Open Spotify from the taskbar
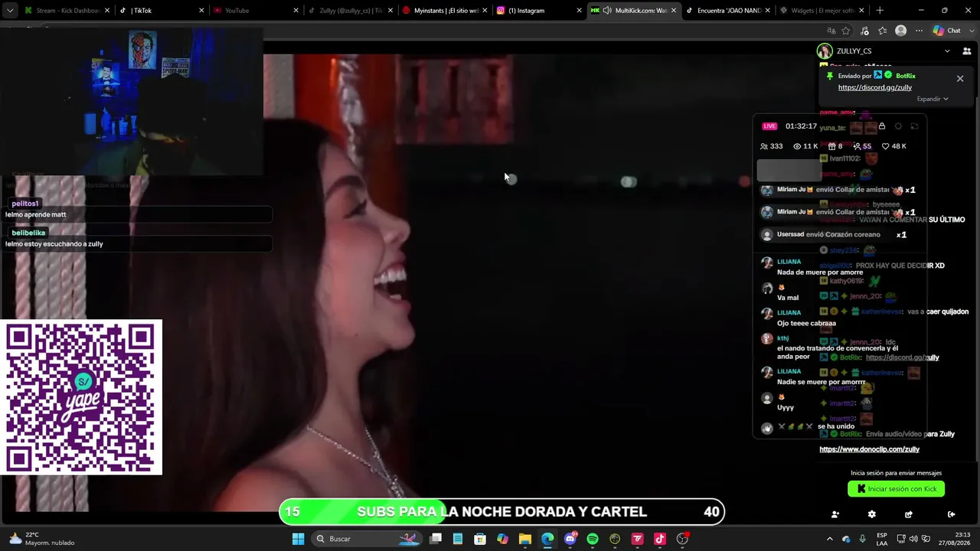Screen dimensions: 980x551 (593, 539)
